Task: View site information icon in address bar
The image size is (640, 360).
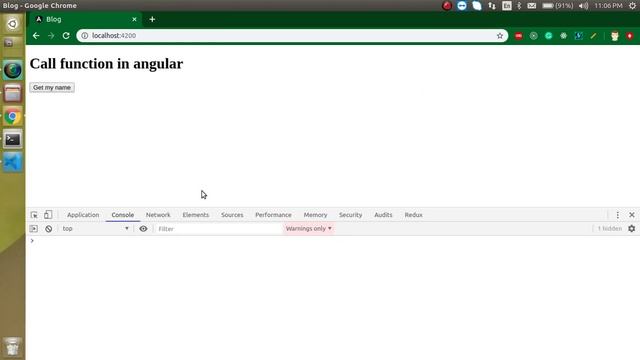Action: [84, 36]
